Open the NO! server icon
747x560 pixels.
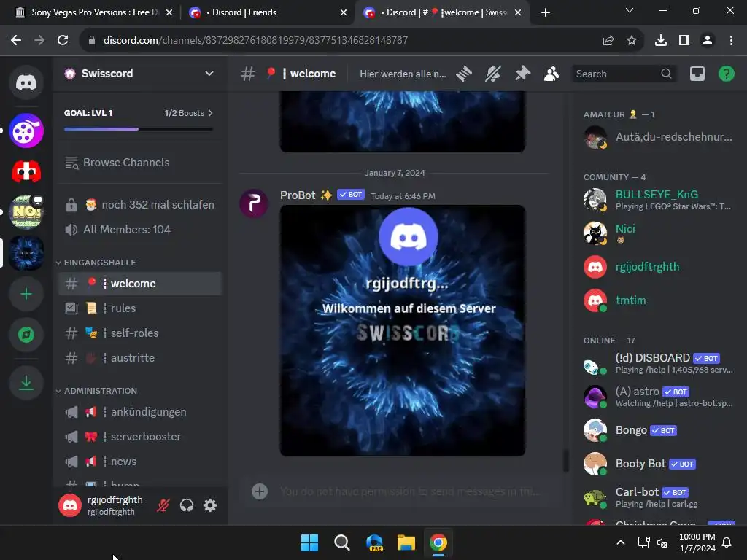(x=26, y=212)
